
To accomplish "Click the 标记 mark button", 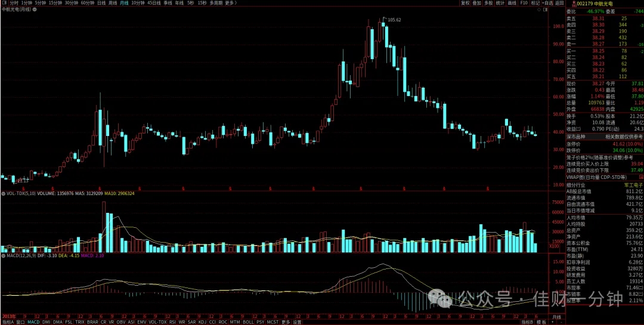I will (x=535, y=3).
